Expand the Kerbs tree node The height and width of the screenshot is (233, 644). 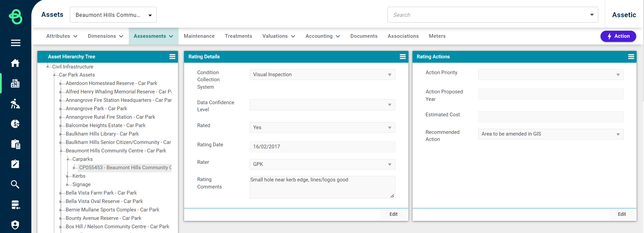67,176
